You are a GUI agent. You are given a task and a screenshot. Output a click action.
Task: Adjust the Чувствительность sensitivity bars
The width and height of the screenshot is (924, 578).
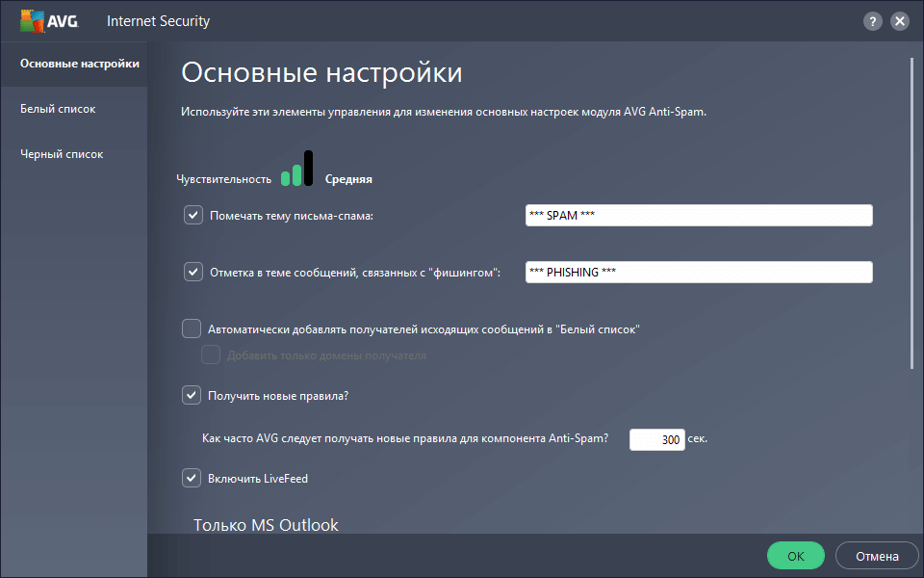[x=299, y=170]
